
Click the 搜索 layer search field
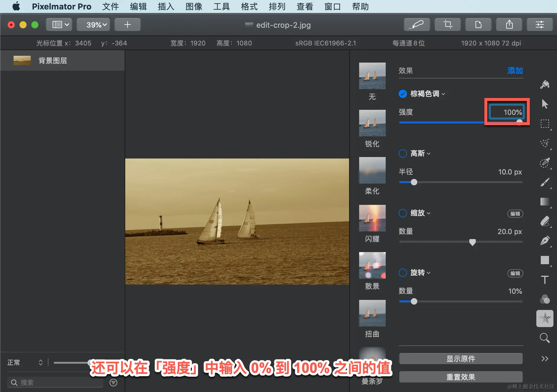[55, 383]
